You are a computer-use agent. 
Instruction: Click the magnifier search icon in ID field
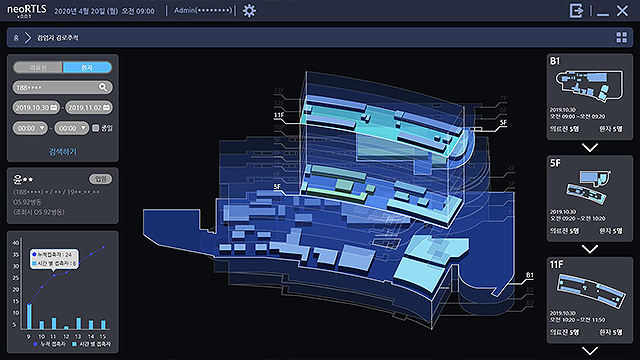point(103,87)
